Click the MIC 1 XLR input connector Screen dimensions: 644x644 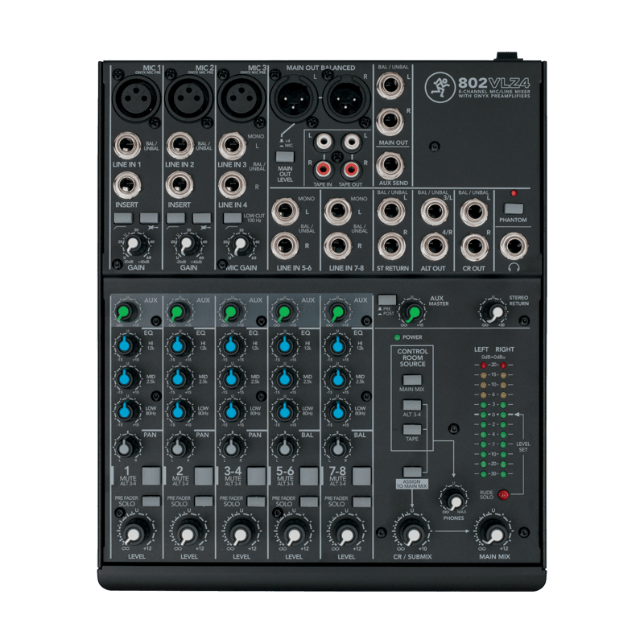tap(136, 98)
